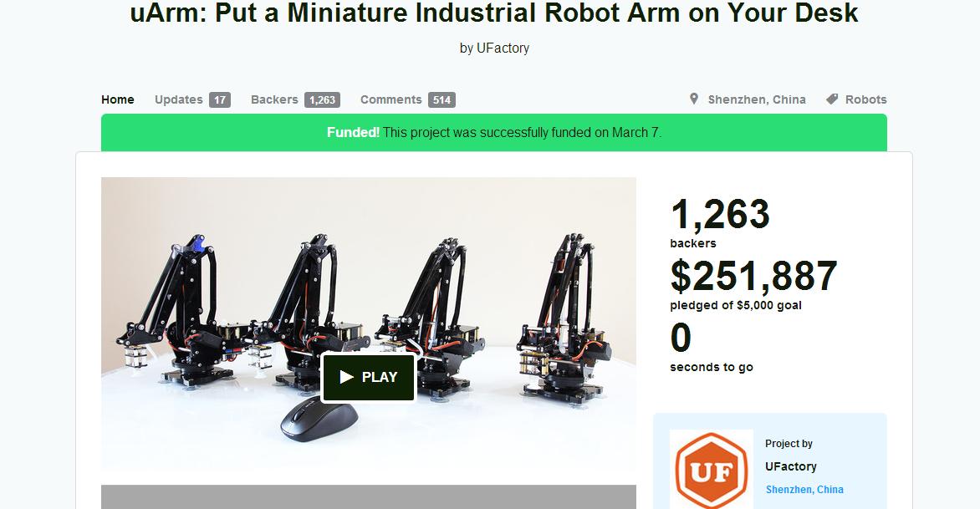The width and height of the screenshot is (980, 509).
Task: Click the robot arms video thumbnail
Action: (369, 323)
